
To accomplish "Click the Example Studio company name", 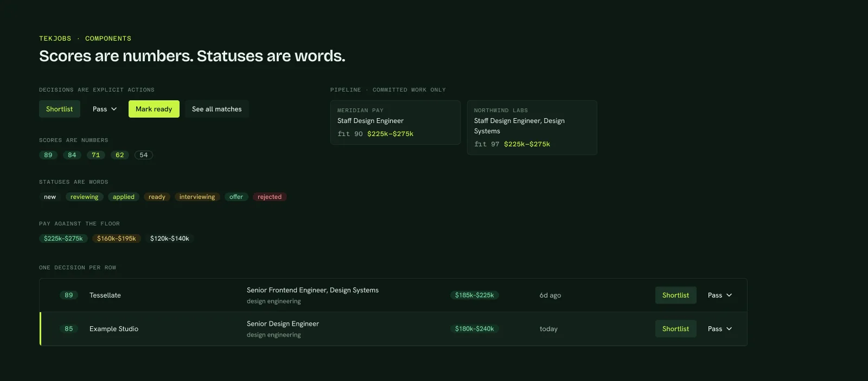I will point(114,329).
